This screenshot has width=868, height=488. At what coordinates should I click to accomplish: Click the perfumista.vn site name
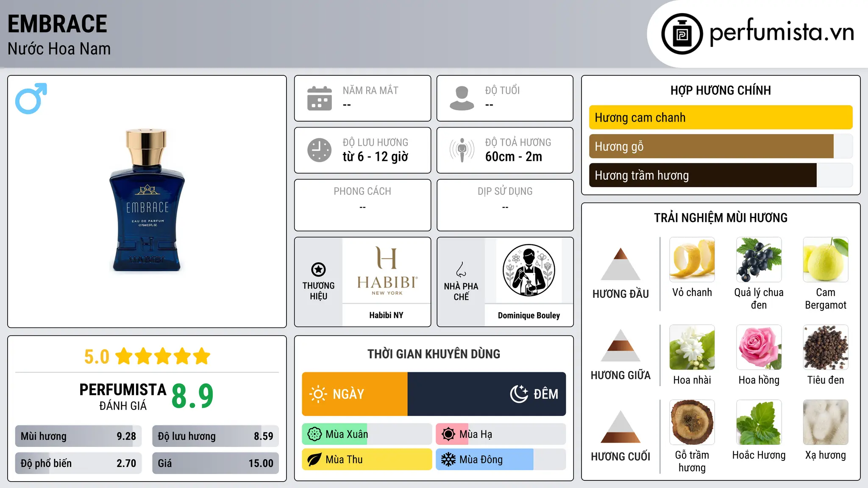pos(782,32)
